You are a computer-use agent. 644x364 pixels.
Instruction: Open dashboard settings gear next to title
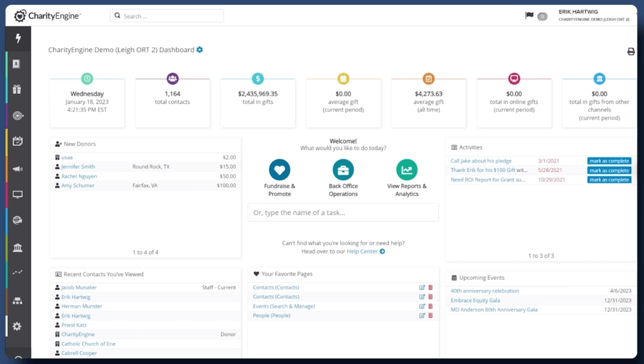coord(200,50)
